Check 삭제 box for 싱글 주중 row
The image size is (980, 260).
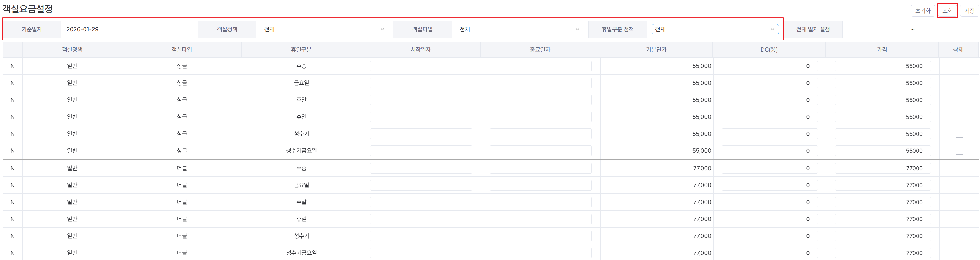pyautogui.click(x=959, y=67)
